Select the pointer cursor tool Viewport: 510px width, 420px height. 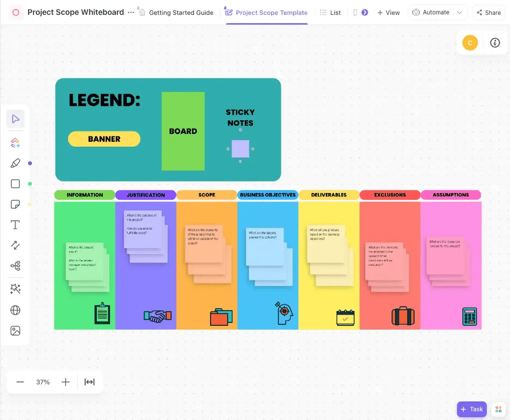coord(15,119)
